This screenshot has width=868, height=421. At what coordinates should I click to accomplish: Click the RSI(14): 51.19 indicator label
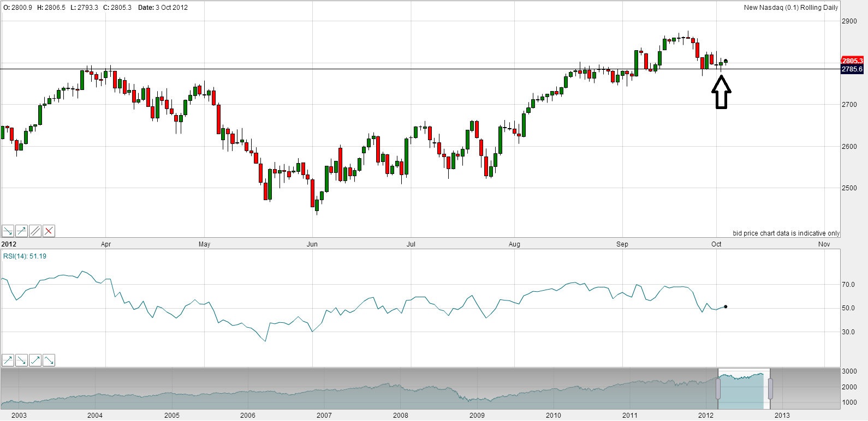[x=25, y=256]
